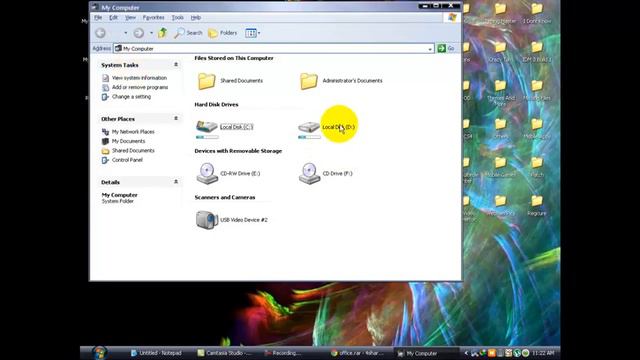Screen dimensions: 640x360
Task: Open Back button history dropdown arrow
Action: pos(126,33)
